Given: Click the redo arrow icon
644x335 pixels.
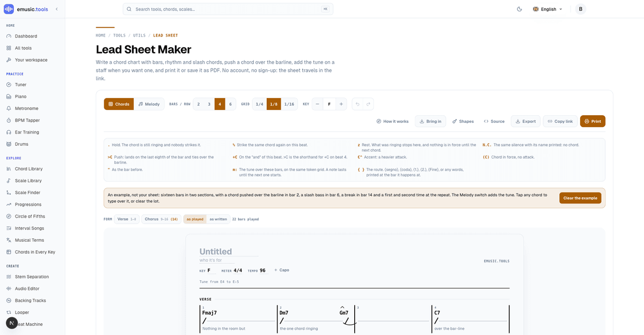Looking at the screenshot, I should (x=368, y=104).
